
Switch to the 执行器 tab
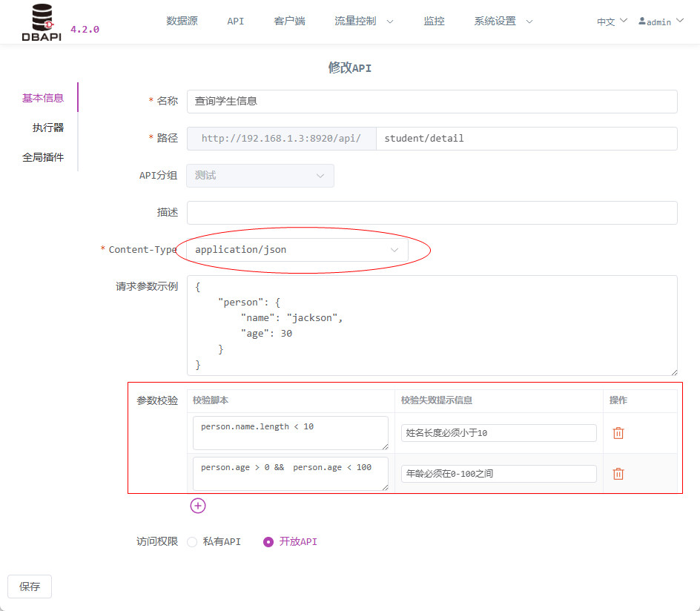48,128
